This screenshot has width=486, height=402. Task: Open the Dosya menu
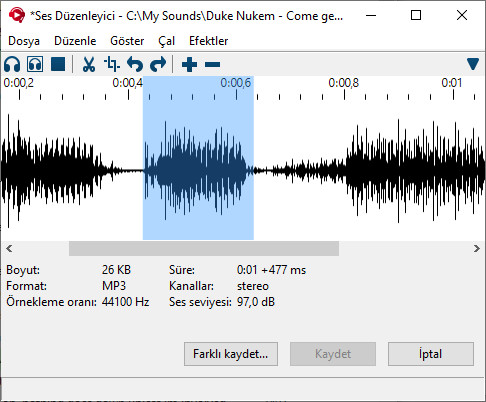point(24,41)
